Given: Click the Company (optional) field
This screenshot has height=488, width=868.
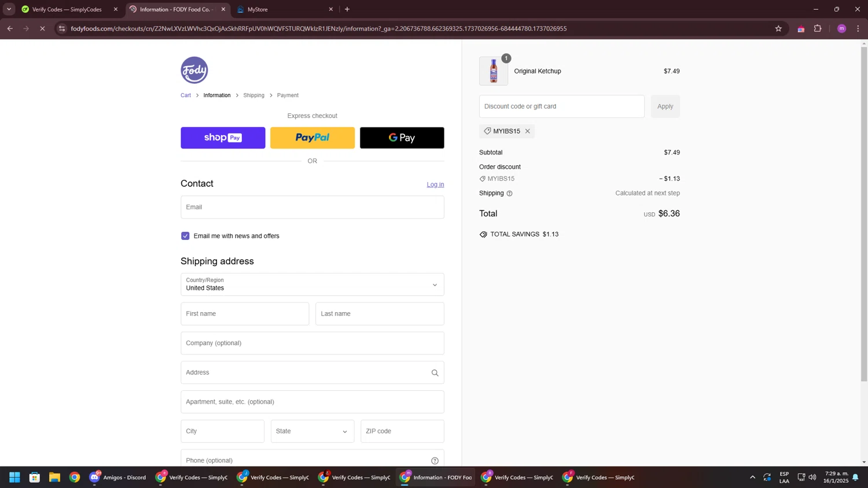Looking at the screenshot, I should [x=312, y=343].
